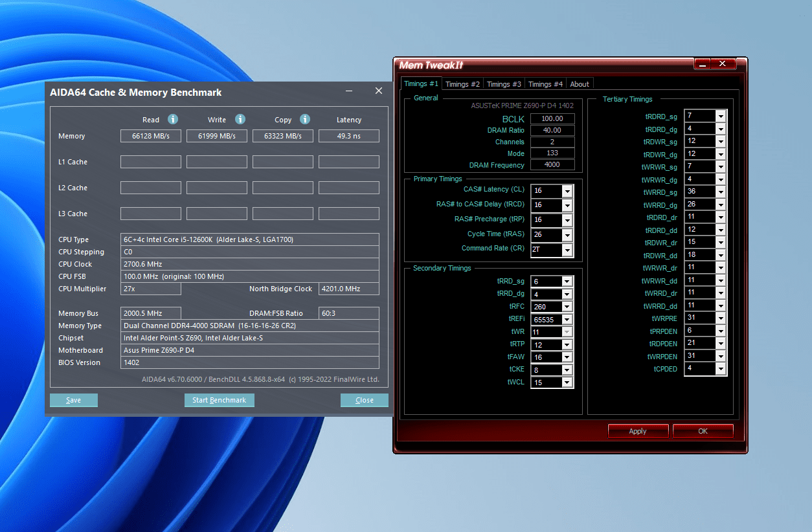Click Motherboard value Asus Prime Z690-P D4
812x532 pixels.
click(250, 350)
